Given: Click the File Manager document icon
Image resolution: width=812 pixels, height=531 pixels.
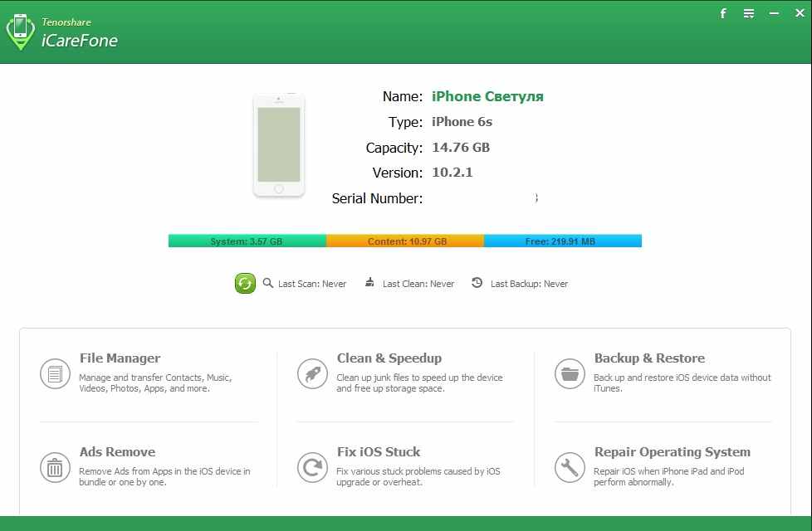Looking at the screenshot, I should (55, 373).
